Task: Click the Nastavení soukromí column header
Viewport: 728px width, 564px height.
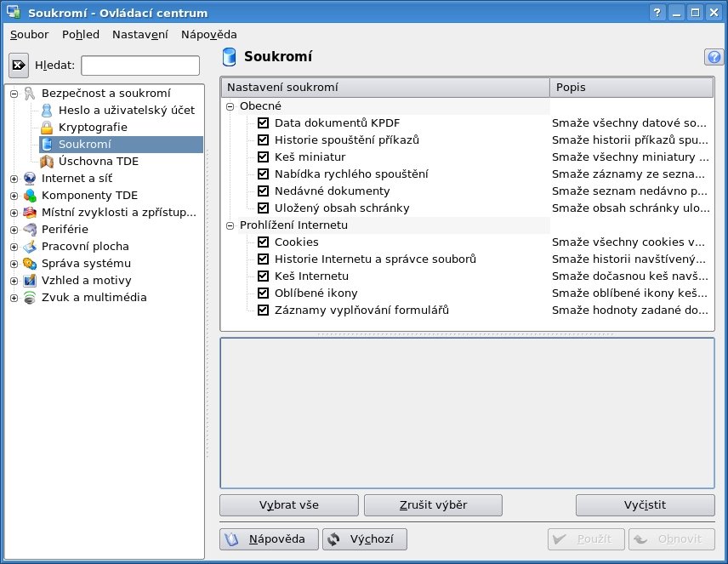Action: click(385, 88)
